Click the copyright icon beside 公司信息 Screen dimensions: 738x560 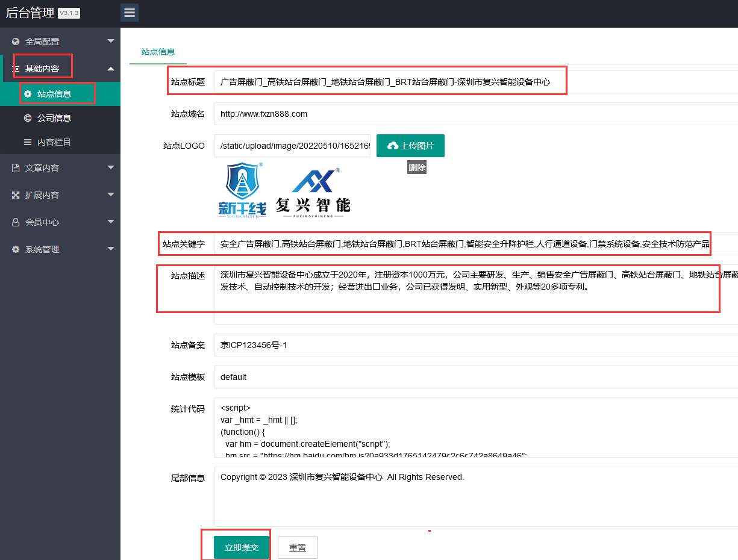click(x=28, y=118)
